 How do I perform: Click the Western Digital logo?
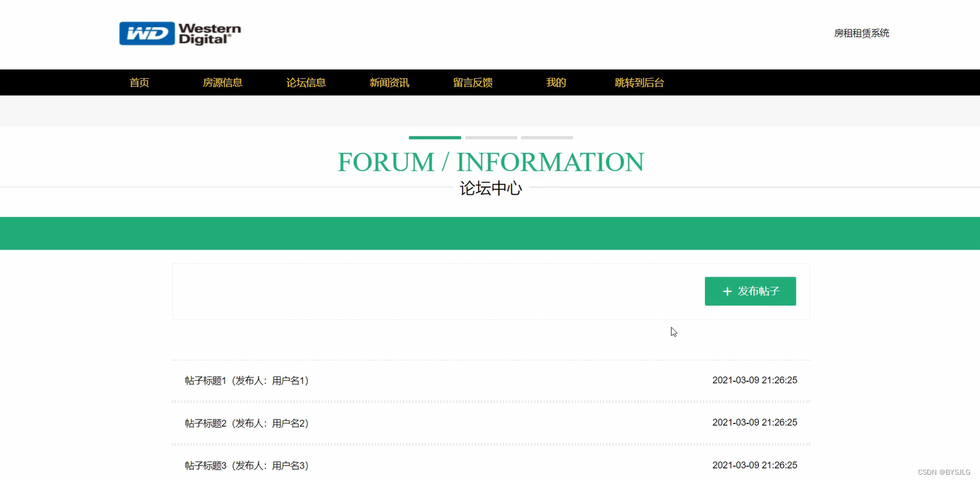pyautogui.click(x=180, y=34)
